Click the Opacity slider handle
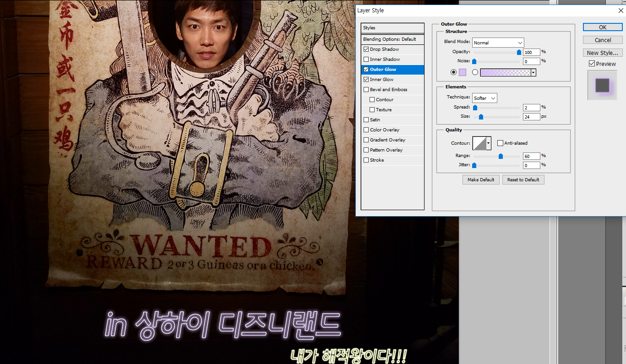Viewport: 626px width, 364px height. pyautogui.click(x=519, y=53)
